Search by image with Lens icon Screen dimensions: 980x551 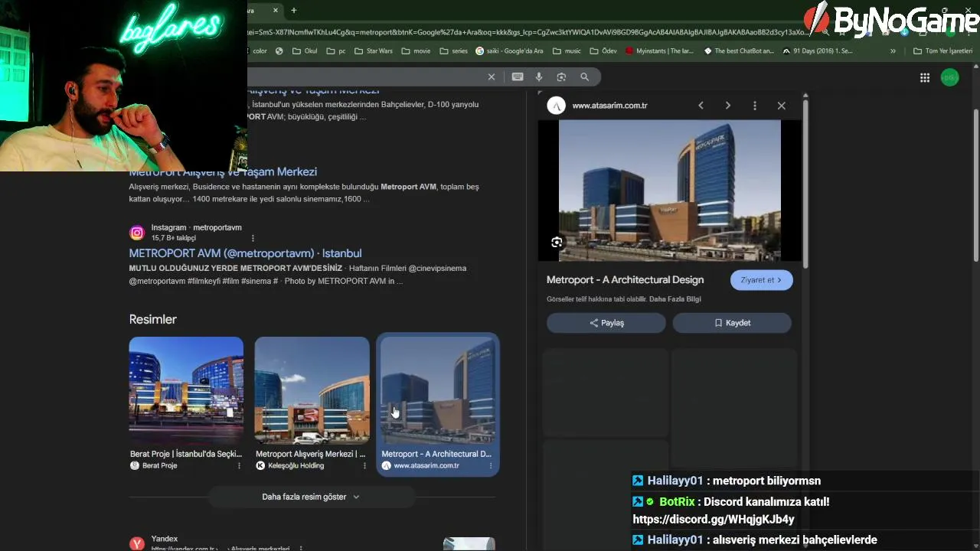(561, 77)
